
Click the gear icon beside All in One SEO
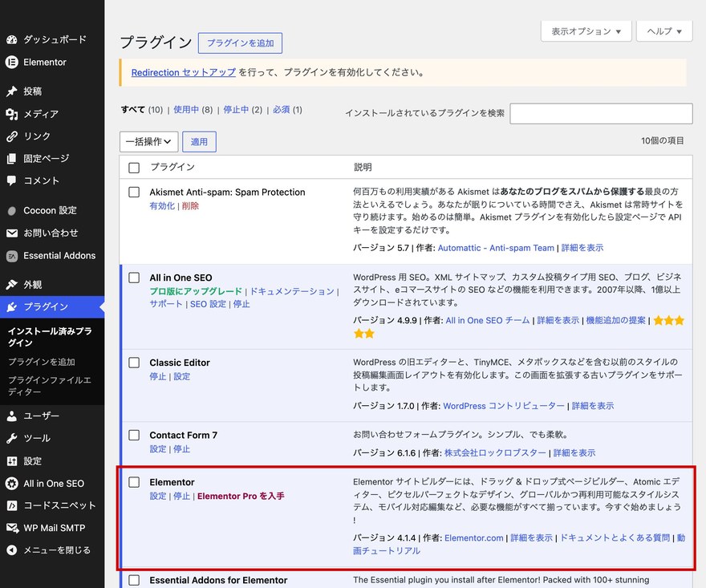click(x=12, y=484)
